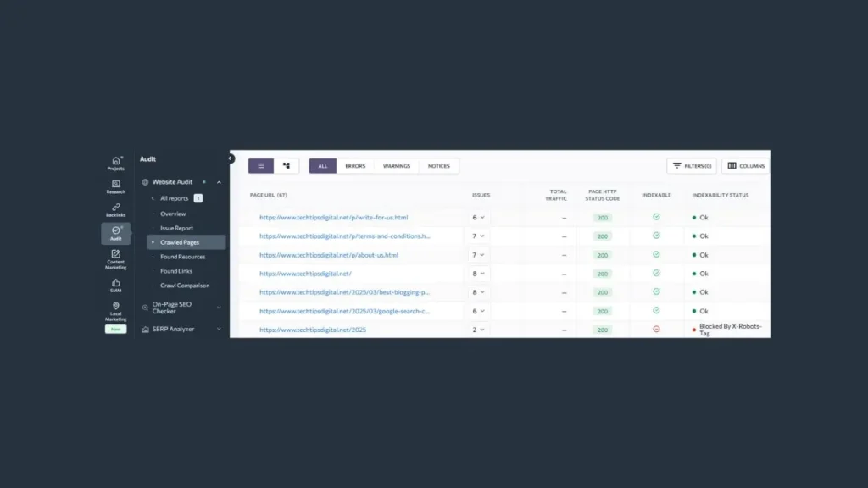This screenshot has width=868, height=488.
Task: Click the New badge under Local Marketing
Action: point(115,330)
